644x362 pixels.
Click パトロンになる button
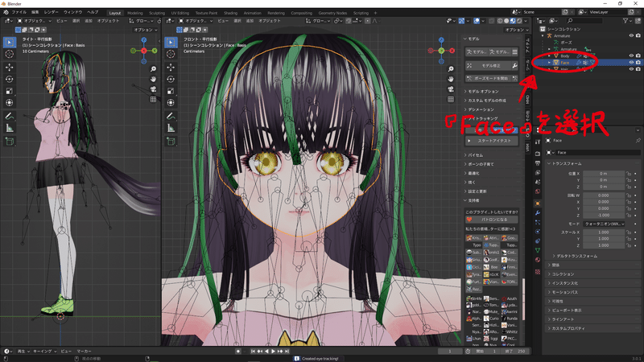click(492, 220)
